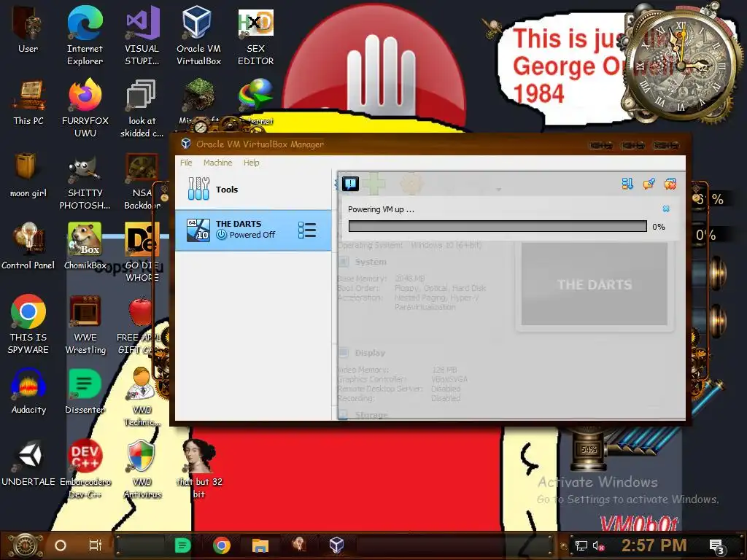Viewport: 747px width, 560px height.
Task: Open the Help menu in VirtualBox
Action: tap(251, 163)
